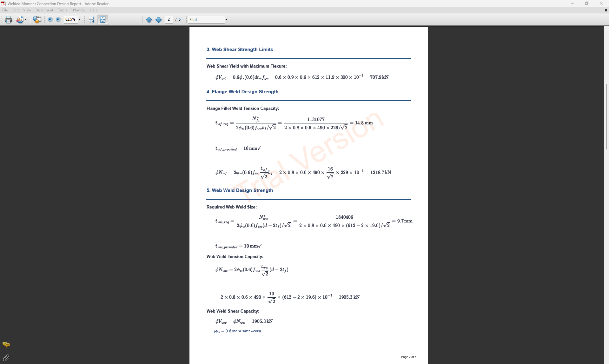Open the Document menu

click(x=44, y=10)
